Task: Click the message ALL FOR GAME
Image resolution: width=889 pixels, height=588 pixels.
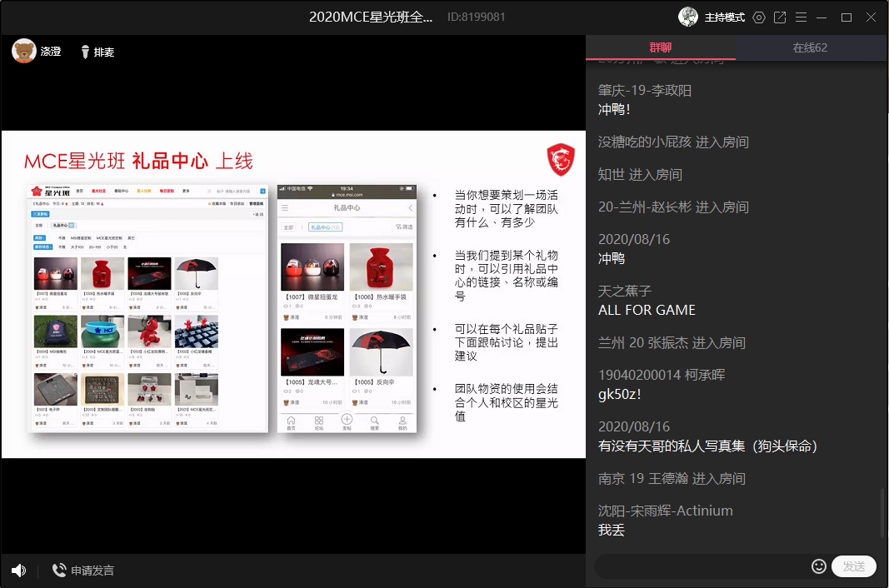Action: click(647, 310)
